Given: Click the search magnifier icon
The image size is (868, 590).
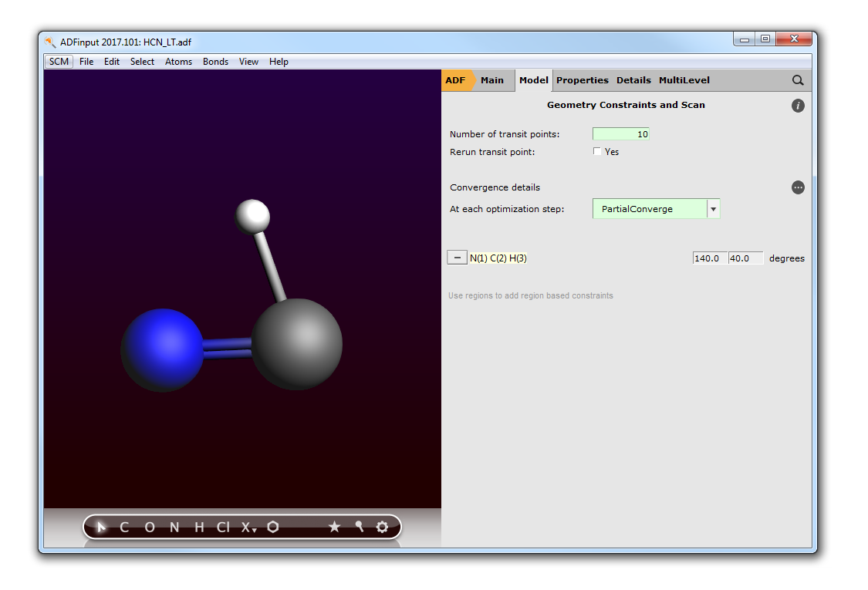Looking at the screenshot, I should click(798, 80).
